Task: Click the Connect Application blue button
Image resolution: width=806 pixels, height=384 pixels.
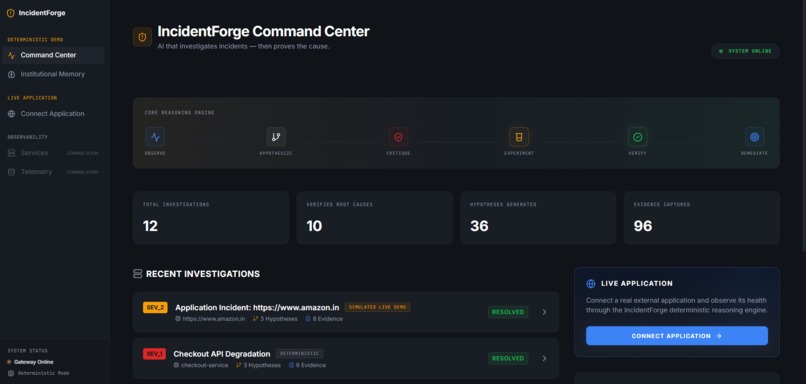Action: (x=676, y=336)
